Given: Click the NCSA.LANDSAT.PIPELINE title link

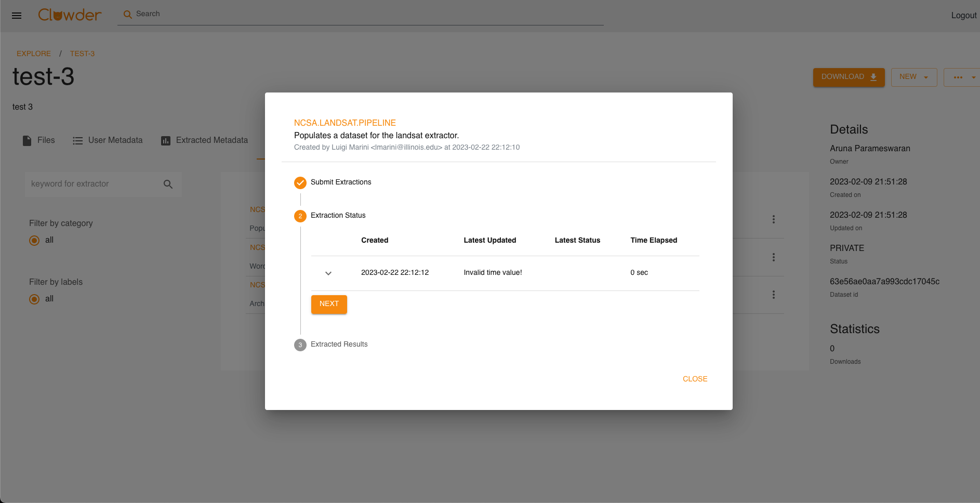Looking at the screenshot, I should point(345,123).
